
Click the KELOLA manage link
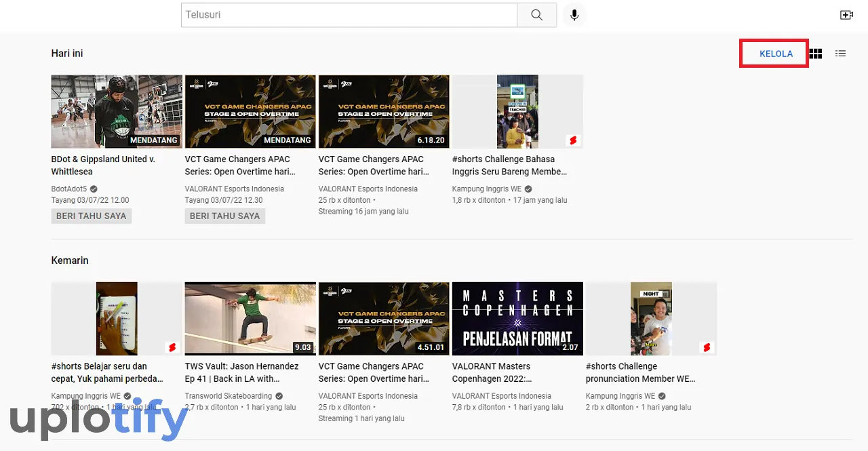coord(776,54)
